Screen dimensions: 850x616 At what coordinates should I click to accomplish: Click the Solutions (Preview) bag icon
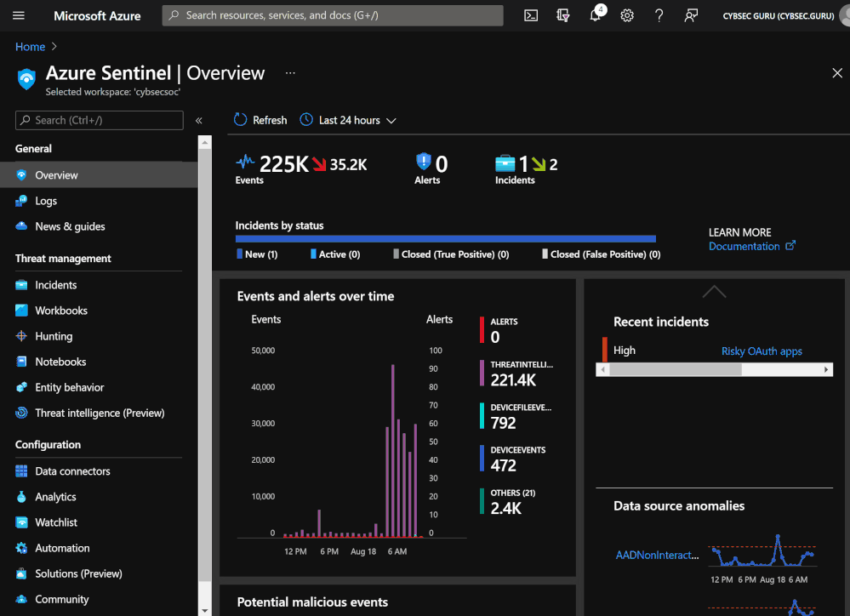tap(21, 573)
